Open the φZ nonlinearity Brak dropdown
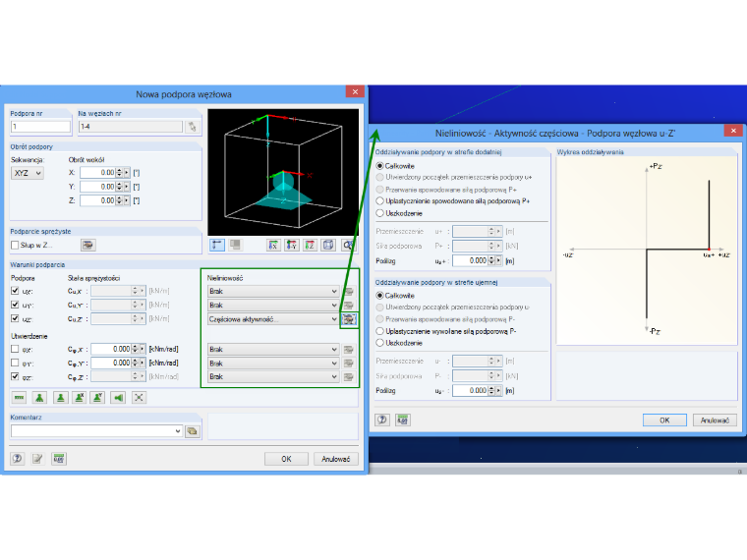The height and width of the screenshot is (560, 747). click(x=273, y=376)
